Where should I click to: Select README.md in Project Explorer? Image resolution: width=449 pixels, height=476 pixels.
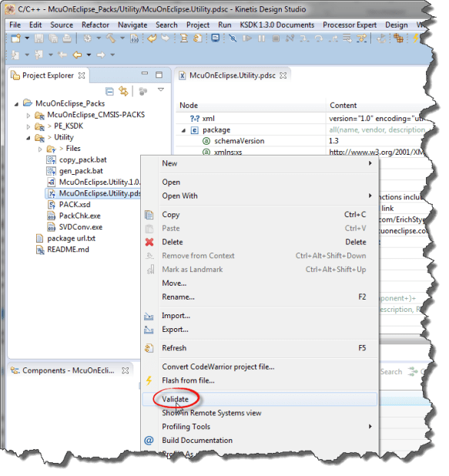pyautogui.click(x=68, y=250)
